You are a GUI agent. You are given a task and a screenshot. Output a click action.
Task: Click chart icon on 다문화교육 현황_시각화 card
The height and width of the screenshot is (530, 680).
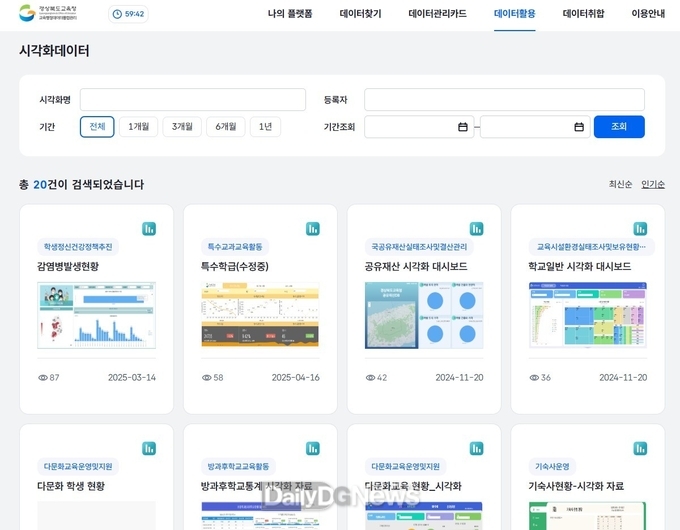(x=477, y=448)
